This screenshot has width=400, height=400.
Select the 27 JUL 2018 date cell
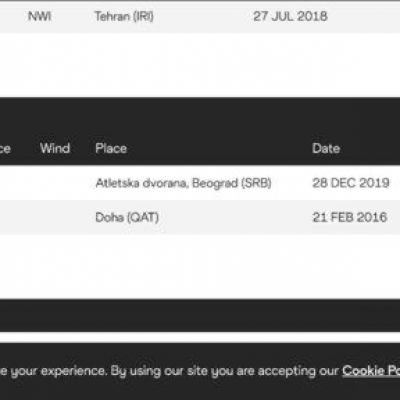[x=290, y=16]
